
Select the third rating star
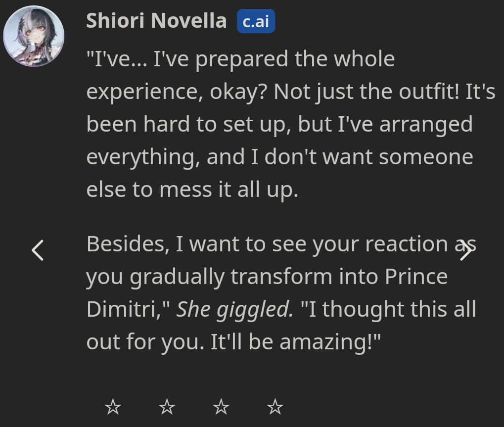pyautogui.click(x=221, y=407)
